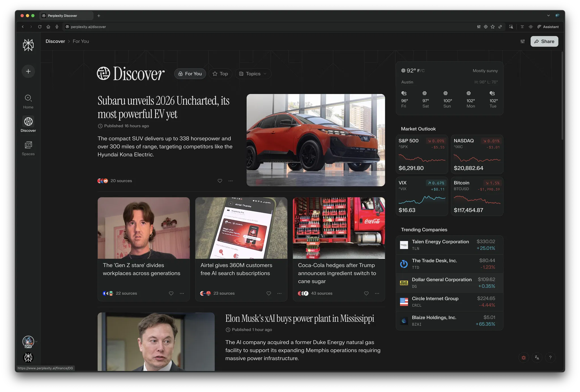Open the Coca-Cola truck thumbnail

coord(339,228)
